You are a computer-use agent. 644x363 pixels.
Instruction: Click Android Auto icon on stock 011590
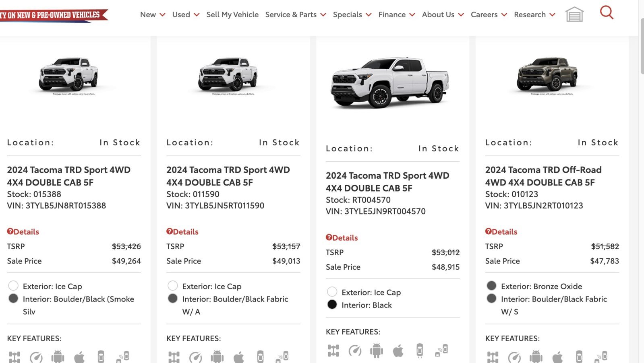[217, 357]
